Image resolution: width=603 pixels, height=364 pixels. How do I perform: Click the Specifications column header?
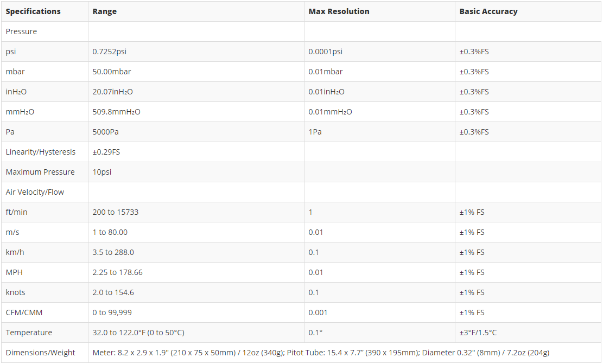point(33,11)
